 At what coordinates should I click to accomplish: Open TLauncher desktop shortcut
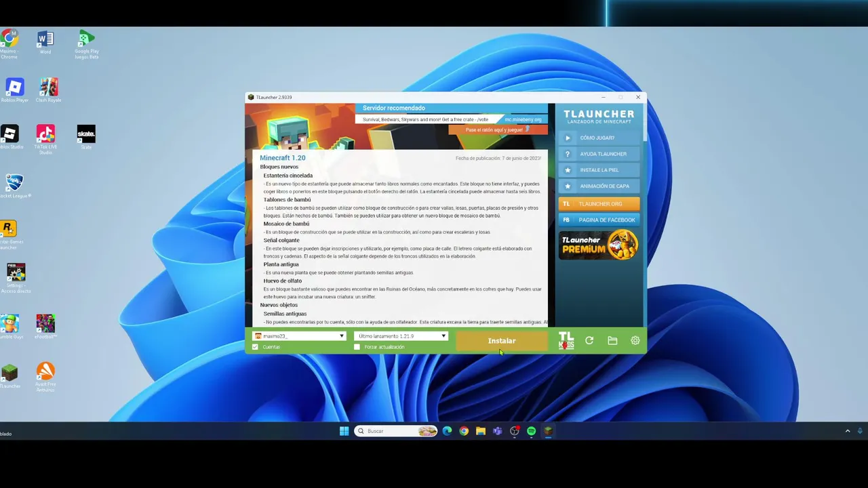point(9,376)
